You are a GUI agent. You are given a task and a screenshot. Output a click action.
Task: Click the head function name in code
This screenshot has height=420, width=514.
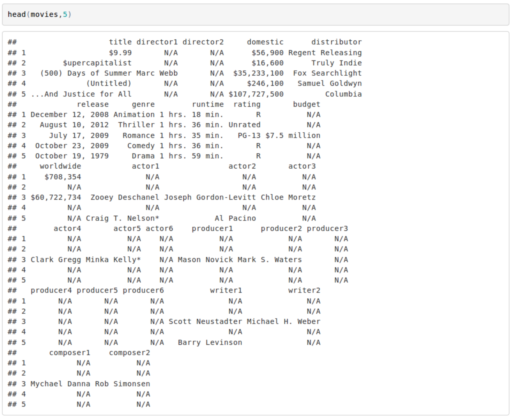(17, 14)
